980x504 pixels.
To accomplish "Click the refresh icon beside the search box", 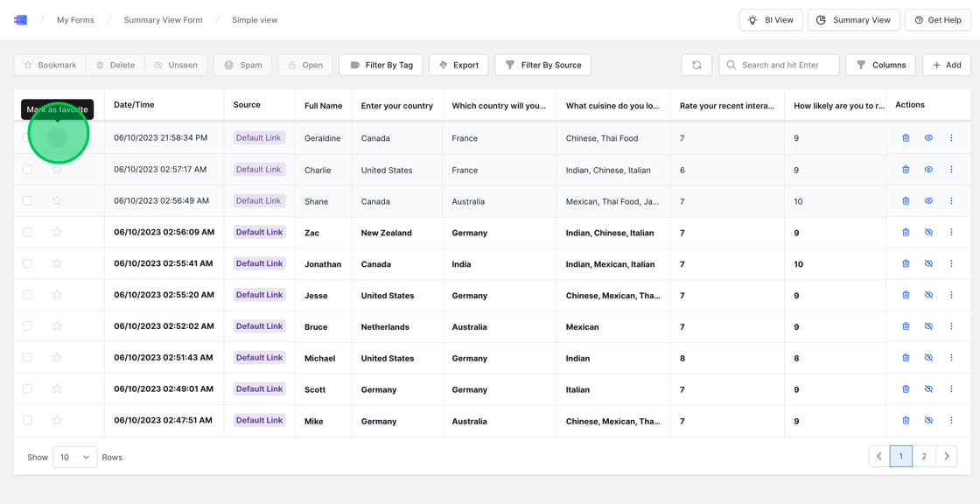I will [x=696, y=65].
